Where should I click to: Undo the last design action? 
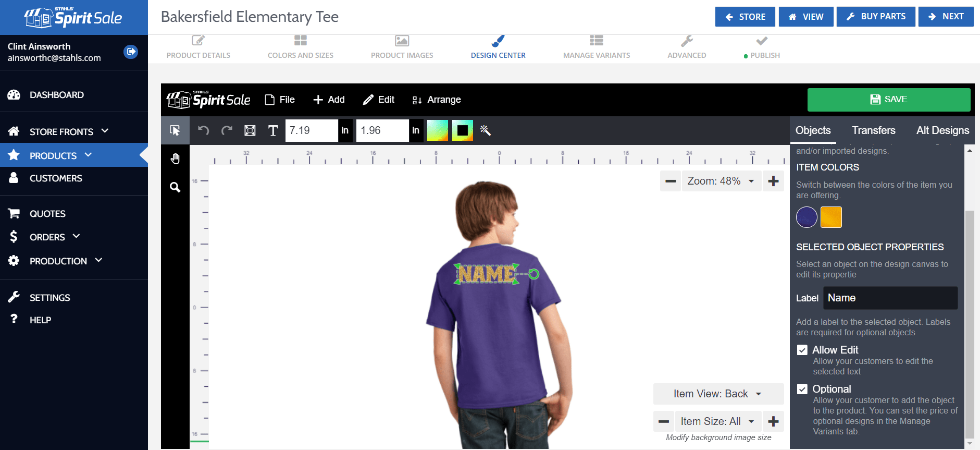click(203, 130)
